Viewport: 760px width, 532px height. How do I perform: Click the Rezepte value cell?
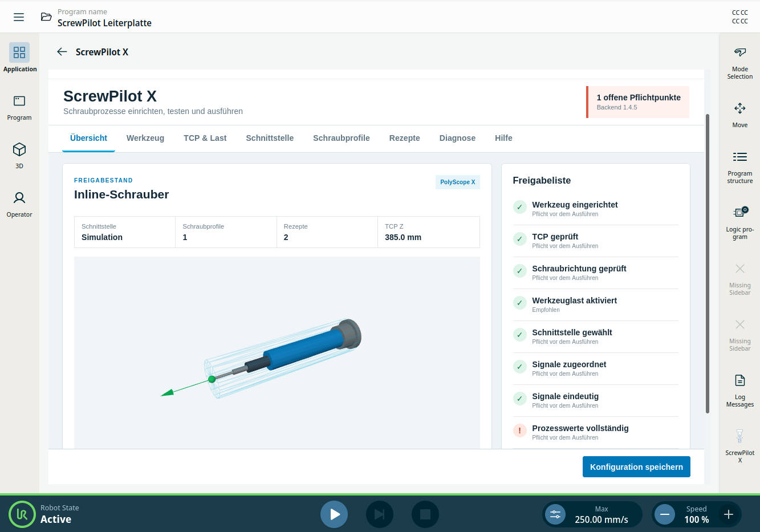click(x=327, y=232)
